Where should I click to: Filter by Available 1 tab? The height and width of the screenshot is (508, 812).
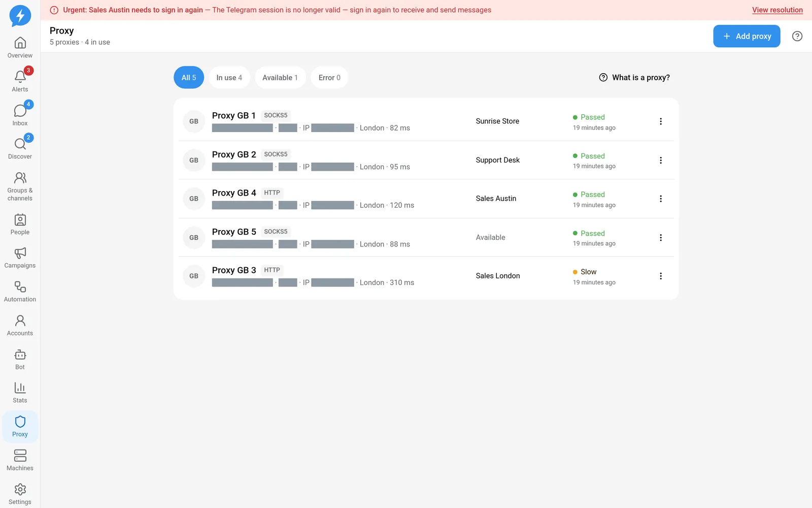(280, 78)
